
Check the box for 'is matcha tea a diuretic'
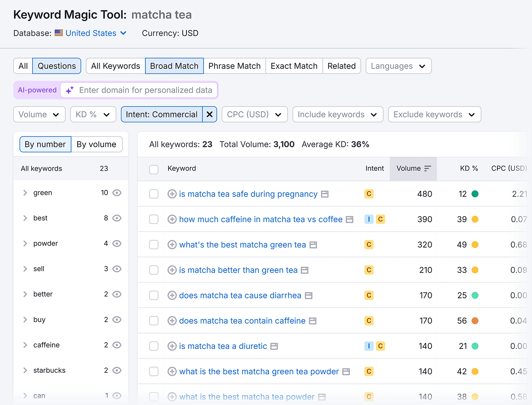tap(154, 346)
